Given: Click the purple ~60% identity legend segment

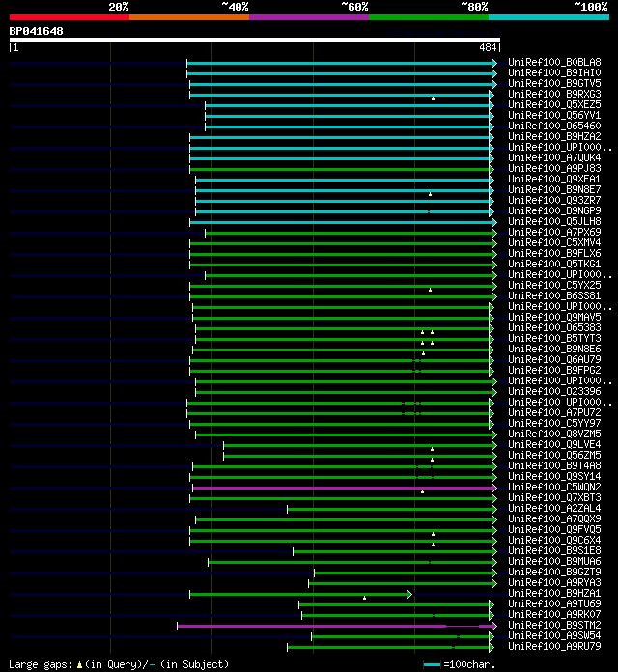Looking at the screenshot, I should (309, 17).
